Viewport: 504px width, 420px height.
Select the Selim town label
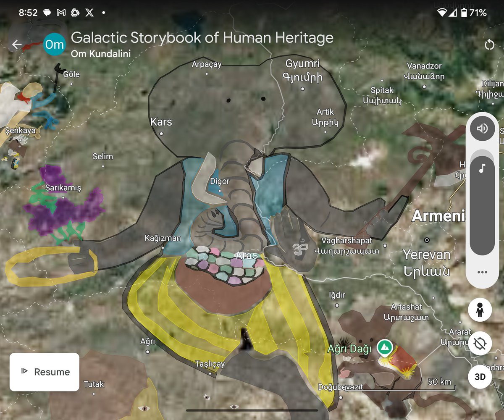pyautogui.click(x=103, y=156)
